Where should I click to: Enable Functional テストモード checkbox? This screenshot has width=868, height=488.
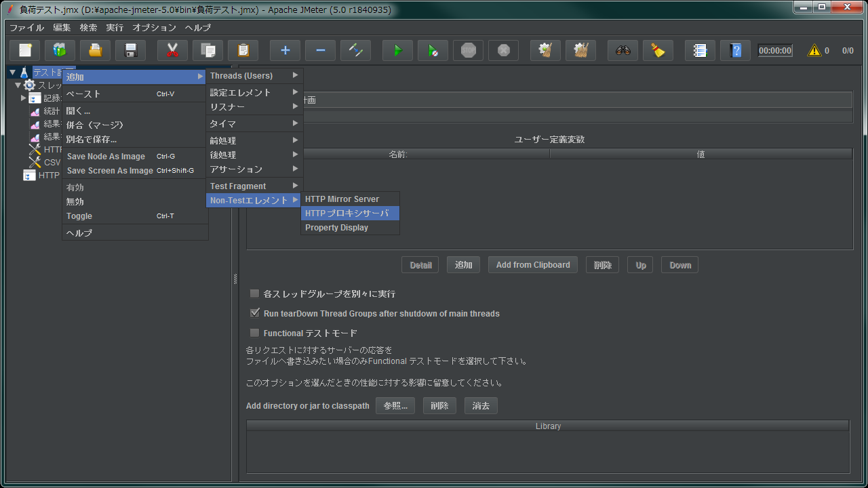[x=254, y=332]
